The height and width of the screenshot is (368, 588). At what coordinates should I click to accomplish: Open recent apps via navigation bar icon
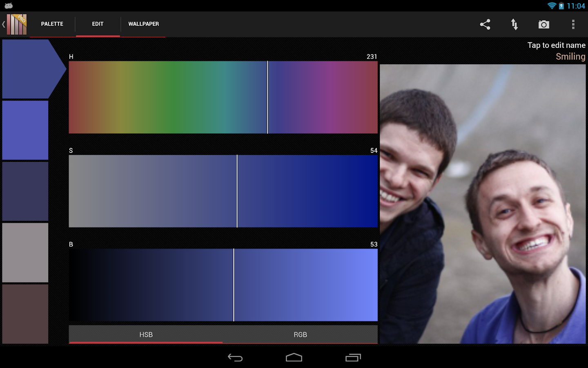[353, 357]
